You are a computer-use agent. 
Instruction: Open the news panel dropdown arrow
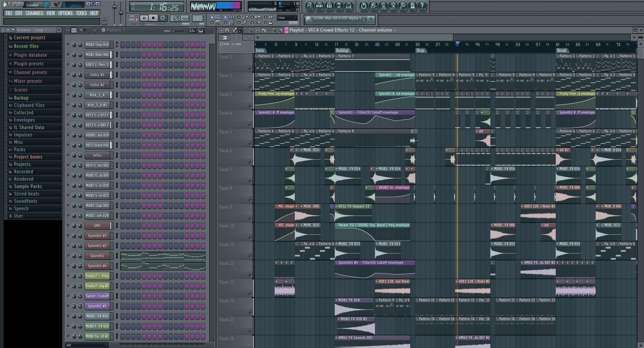point(364,20)
